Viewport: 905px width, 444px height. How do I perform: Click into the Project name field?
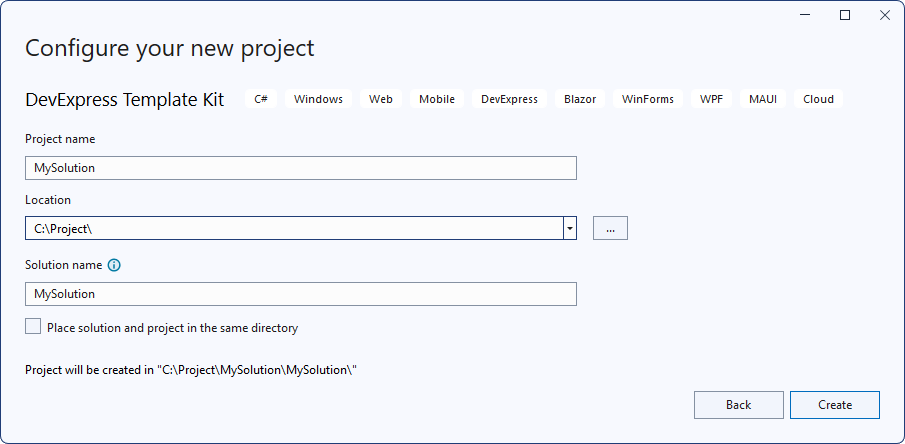pyautogui.click(x=300, y=168)
